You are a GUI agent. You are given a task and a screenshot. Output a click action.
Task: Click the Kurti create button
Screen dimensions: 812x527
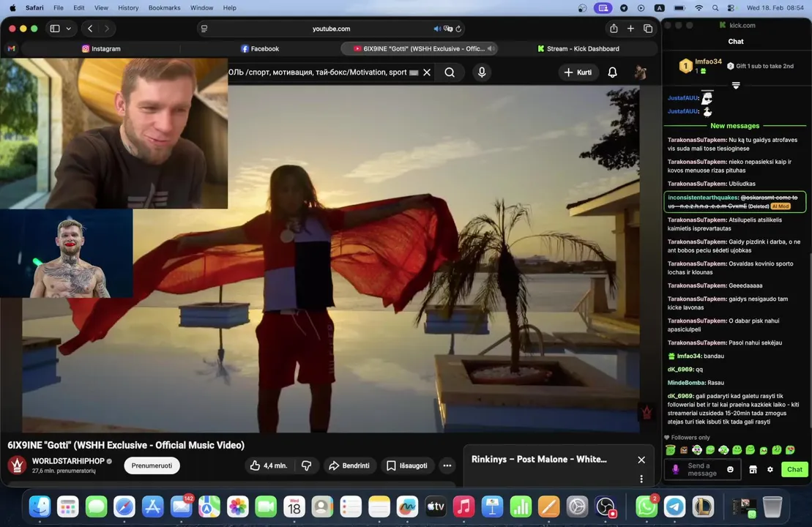[x=578, y=72]
